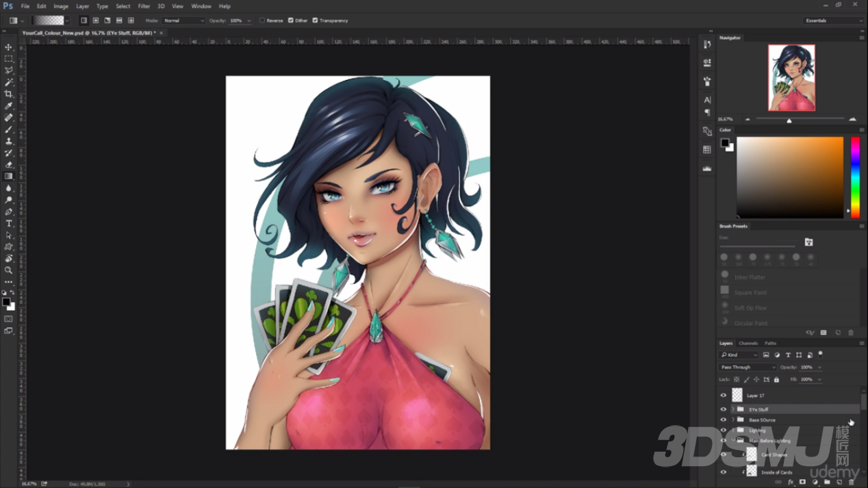Open the Filter menu
Image resolution: width=868 pixels, height=488 pixels.
144,6
